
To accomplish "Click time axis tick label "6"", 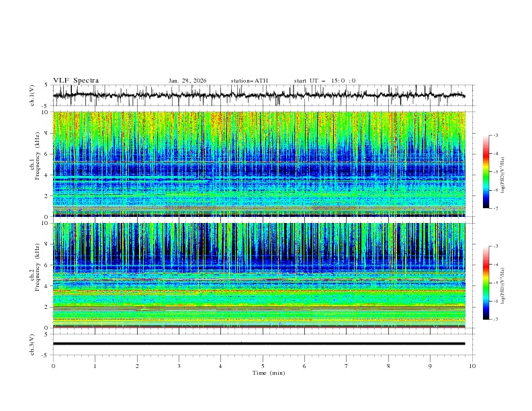I will [x=305, y=366].
